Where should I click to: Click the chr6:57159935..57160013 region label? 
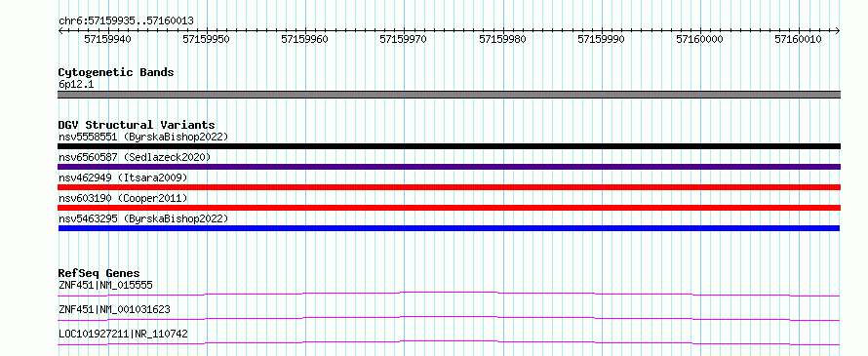(x=126, y=21)
